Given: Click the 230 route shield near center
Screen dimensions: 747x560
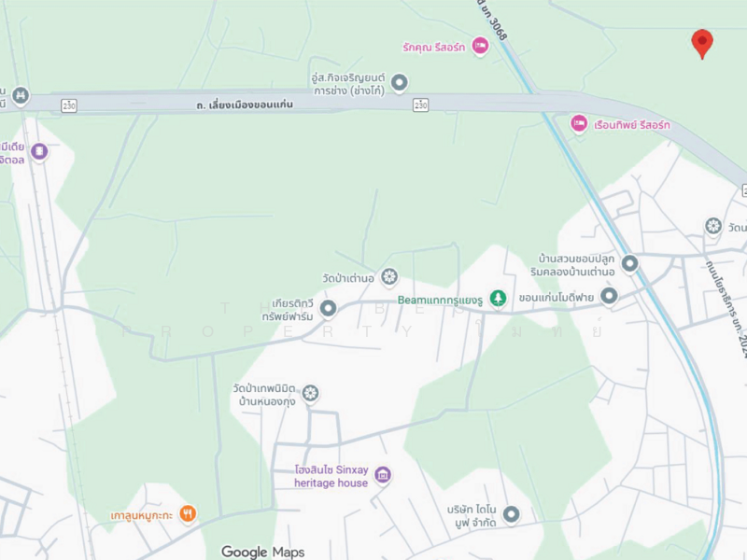Looking at the screenshot, I should tap(421, 105).
